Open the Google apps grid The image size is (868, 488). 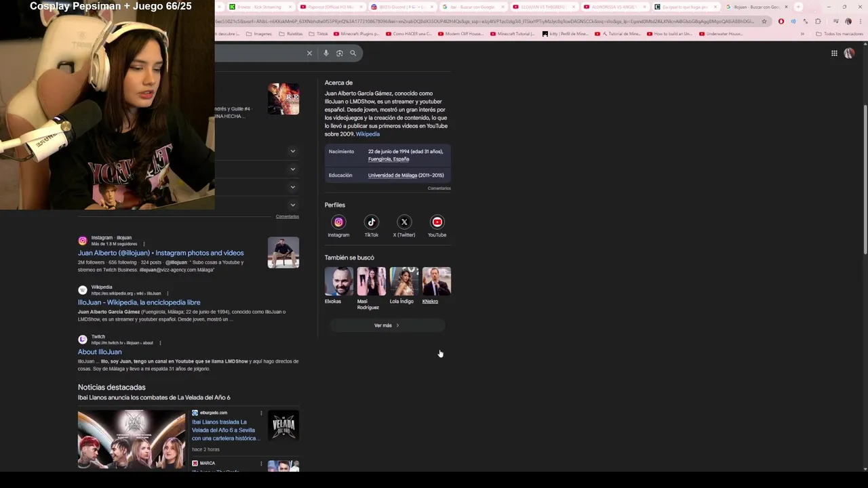(834, 53)
